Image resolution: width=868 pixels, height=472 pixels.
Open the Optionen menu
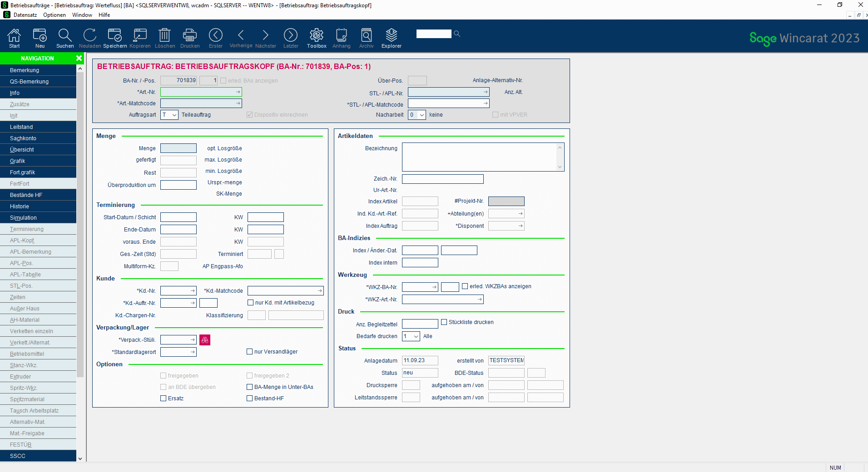(55, 15)
